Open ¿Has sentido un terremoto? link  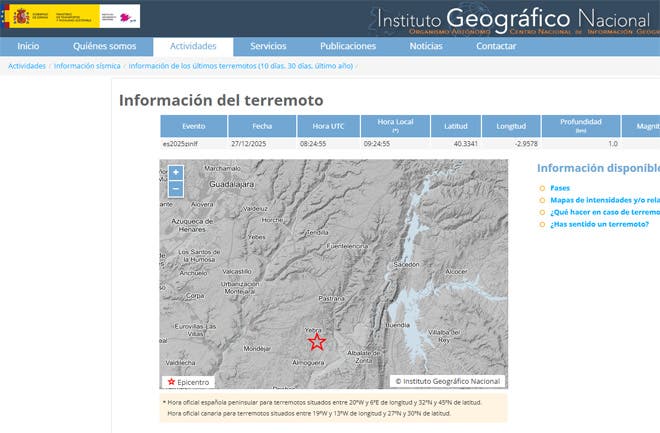[599, 224]
